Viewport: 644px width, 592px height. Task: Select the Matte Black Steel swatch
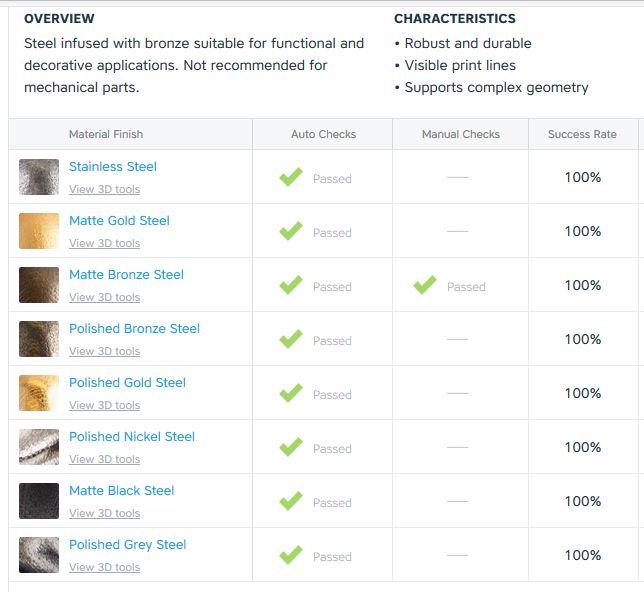[39, 501]
